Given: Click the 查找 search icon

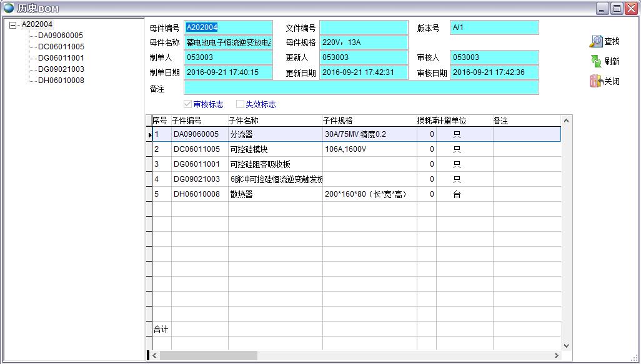Looking at the screenshot, I should [x=596, y=41].
